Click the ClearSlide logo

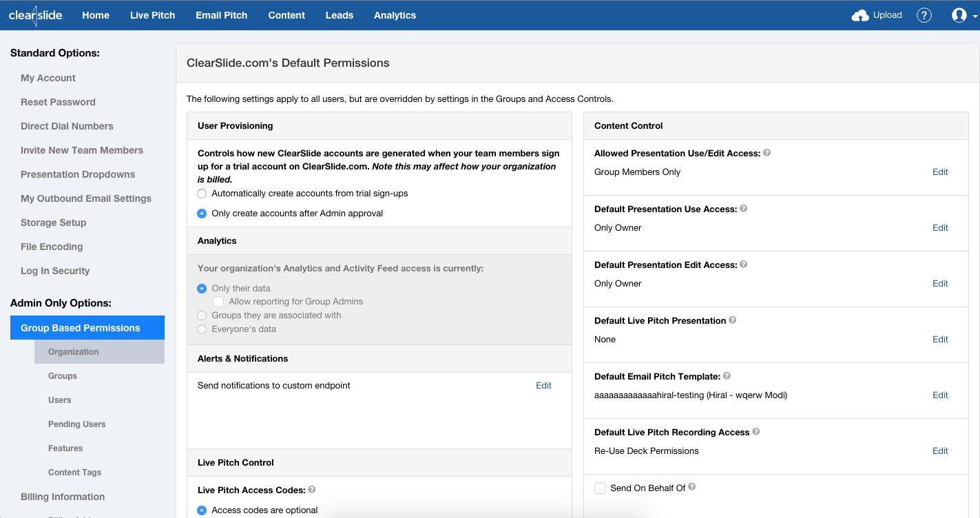[35, 15]
